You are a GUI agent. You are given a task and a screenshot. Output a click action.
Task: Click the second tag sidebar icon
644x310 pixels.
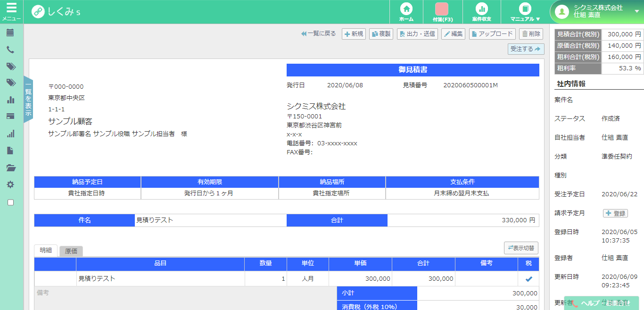(10, 83)
